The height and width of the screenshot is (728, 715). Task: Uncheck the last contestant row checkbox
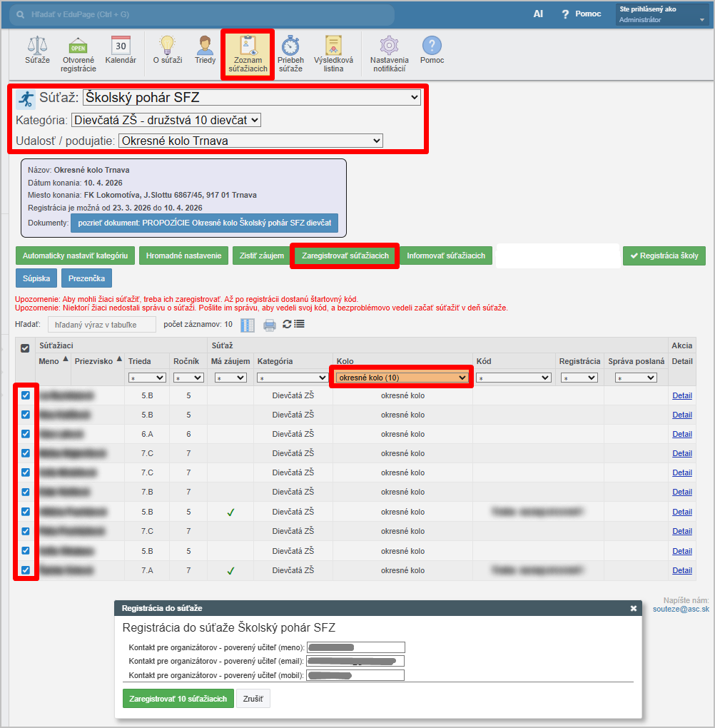[x=26, y=570]
